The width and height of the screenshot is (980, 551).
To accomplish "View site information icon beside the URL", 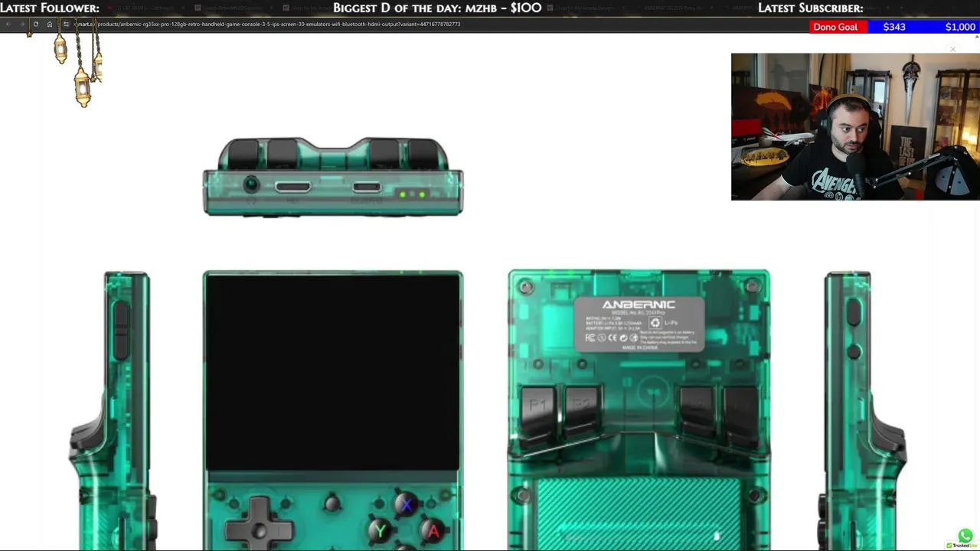I will [66, 24].
